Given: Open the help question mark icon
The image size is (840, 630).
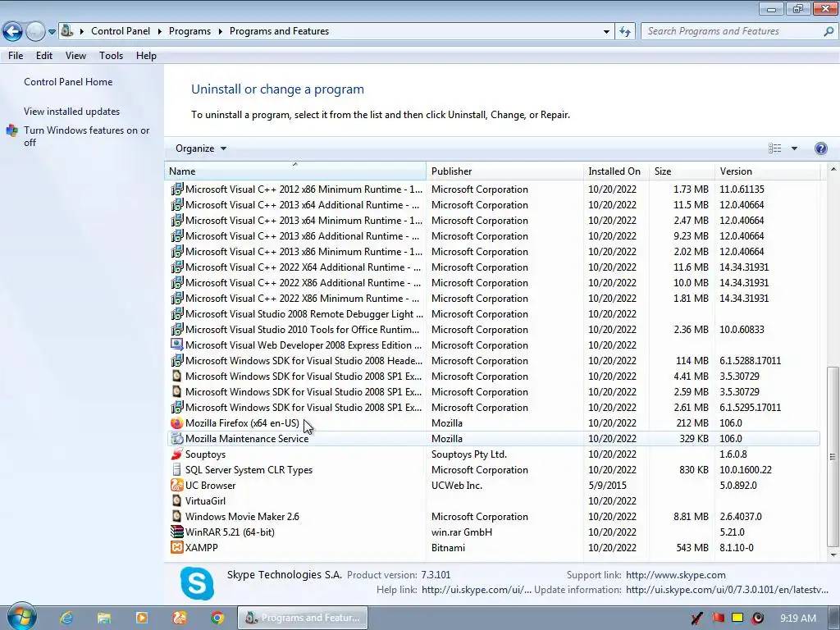Looking at the screenshot, I should pyautogui.click(x=820, y=148).
